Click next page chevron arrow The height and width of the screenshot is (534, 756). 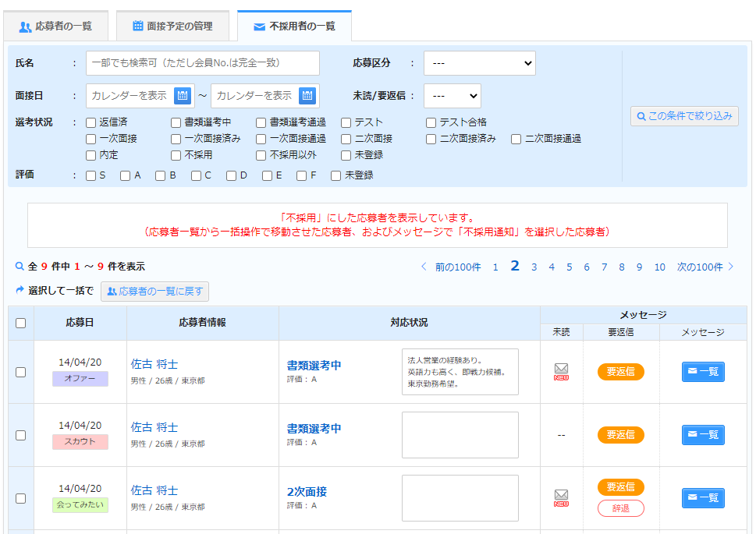[x=731, y=267]
